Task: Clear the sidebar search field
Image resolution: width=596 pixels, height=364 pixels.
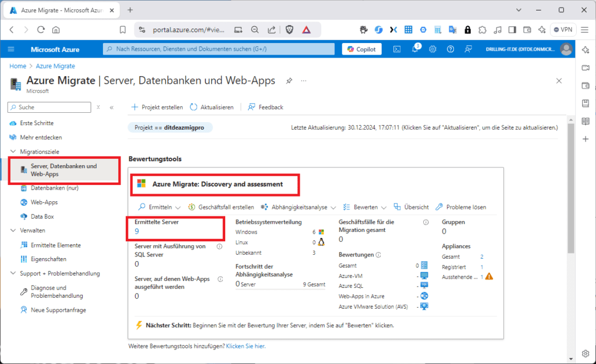Action: [x=98, y=108]
